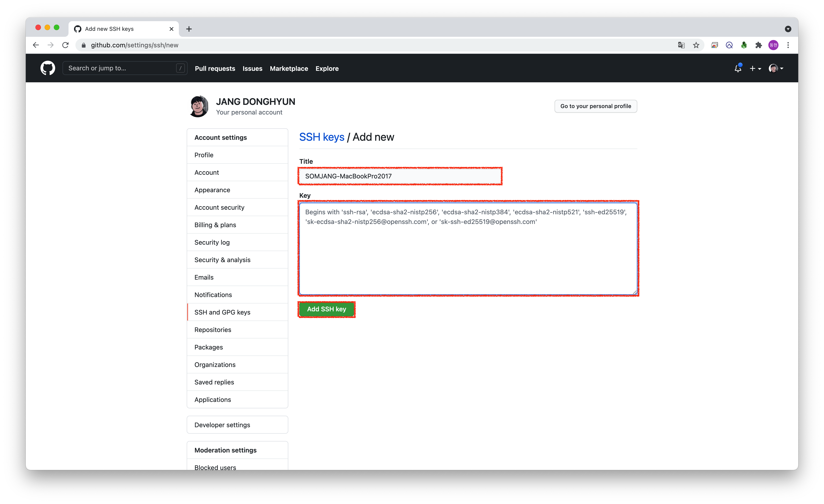Click the Search or jump to field
Screen dimensions: 824x504
point(125,68)
